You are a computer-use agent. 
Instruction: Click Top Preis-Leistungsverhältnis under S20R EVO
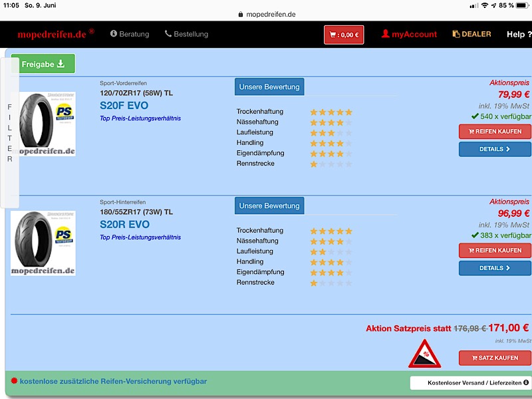[140, 237]
